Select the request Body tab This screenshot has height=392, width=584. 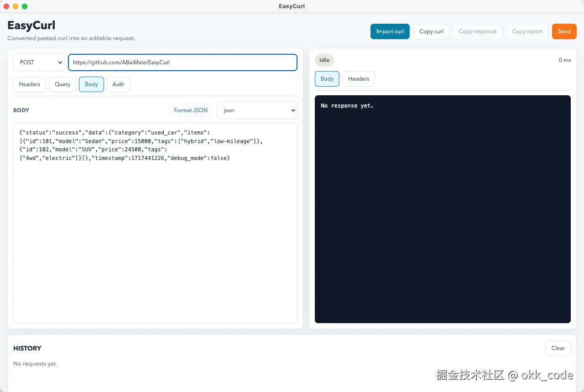(x=91, y=84)
